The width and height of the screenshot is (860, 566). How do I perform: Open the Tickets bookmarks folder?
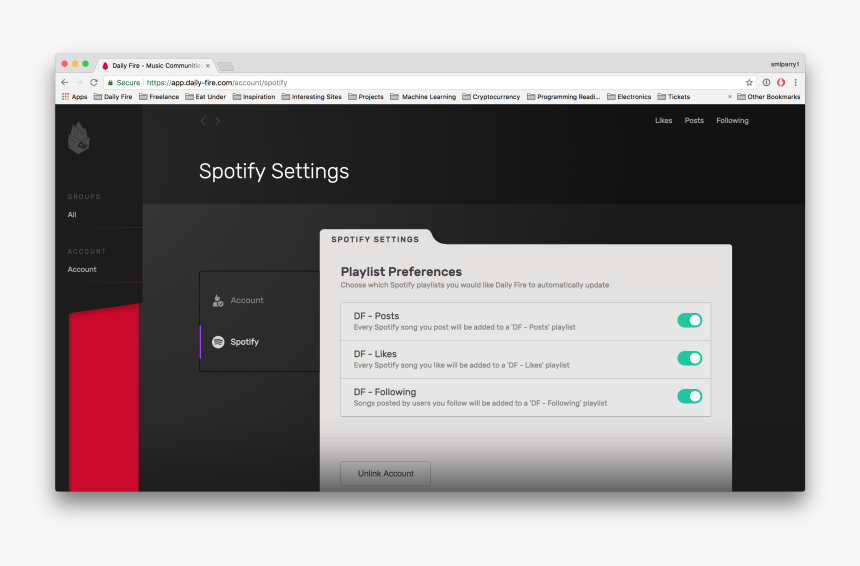674,97
